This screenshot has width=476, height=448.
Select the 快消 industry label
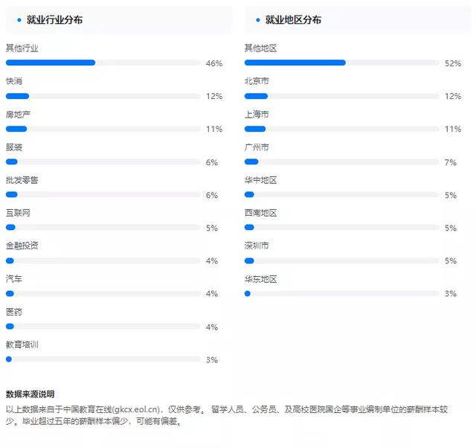pos(14,81)
